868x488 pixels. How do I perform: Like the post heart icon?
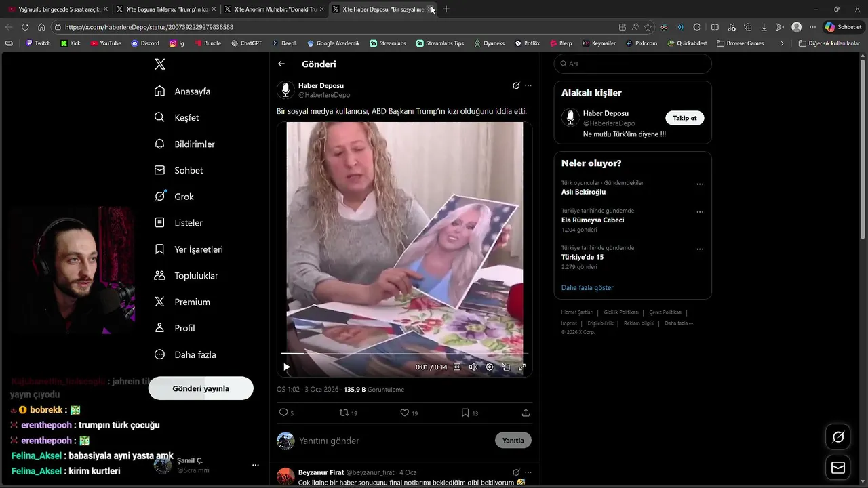[409, 413]
